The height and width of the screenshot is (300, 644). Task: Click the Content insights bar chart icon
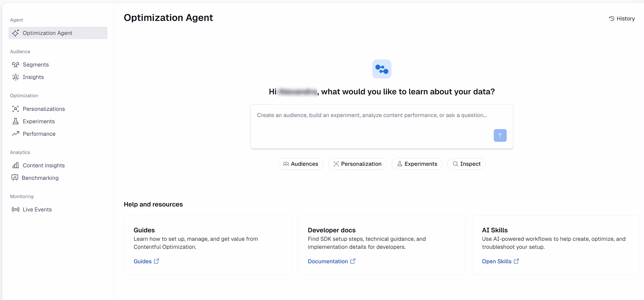(16, 165)
